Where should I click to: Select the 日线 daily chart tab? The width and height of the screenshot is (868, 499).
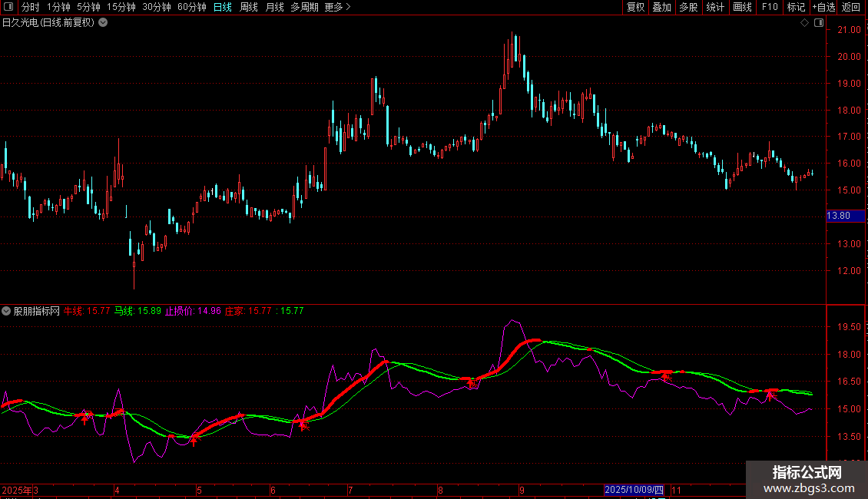(x=223, y=7)
